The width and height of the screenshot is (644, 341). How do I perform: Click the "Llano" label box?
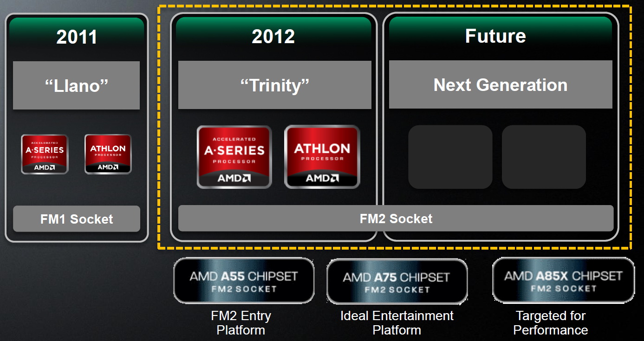(x=76, y=85)
